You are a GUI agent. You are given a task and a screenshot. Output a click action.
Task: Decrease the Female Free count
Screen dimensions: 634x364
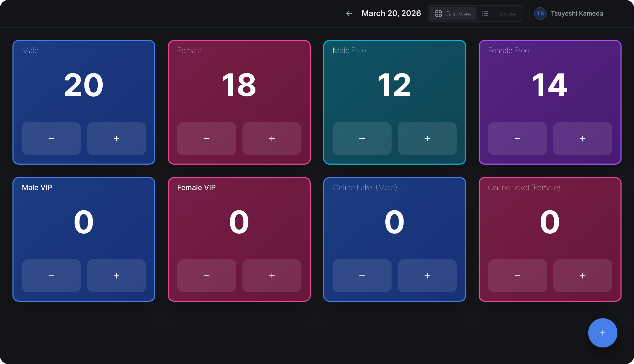point(517,139)
